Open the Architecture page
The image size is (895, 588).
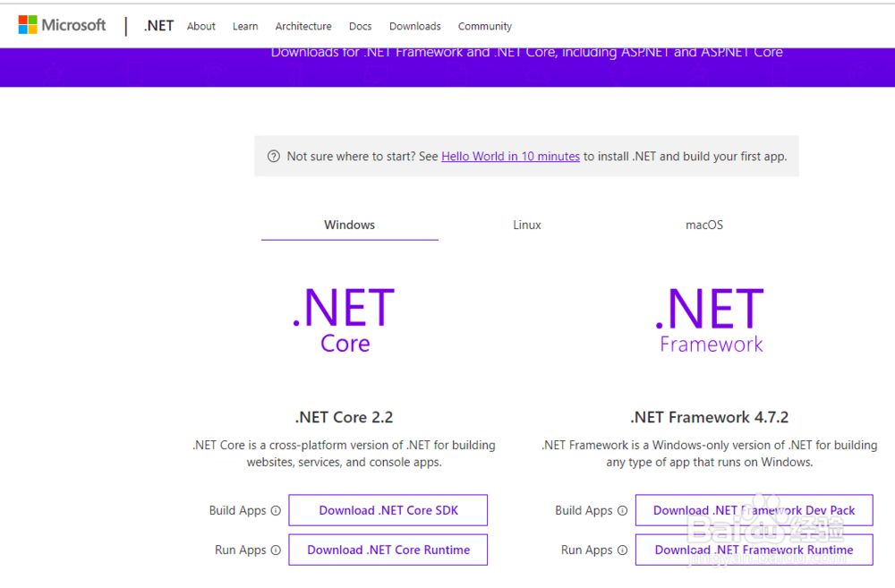303,26
